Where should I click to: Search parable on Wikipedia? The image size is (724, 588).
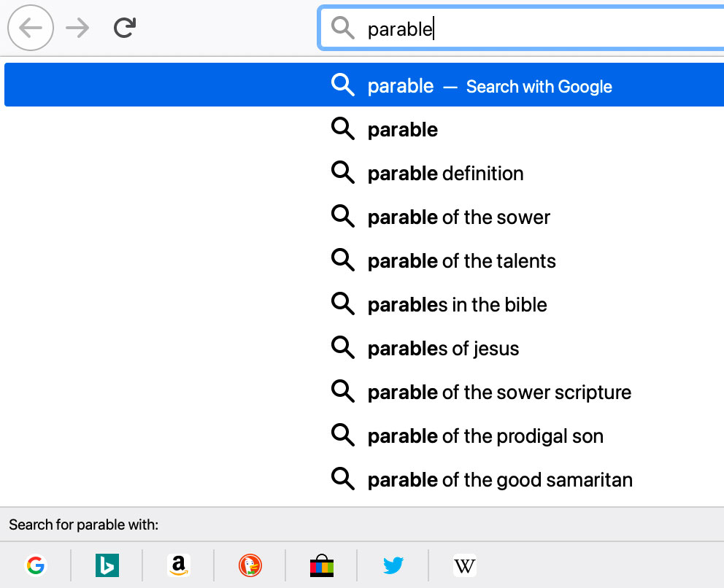click(464, 565)
